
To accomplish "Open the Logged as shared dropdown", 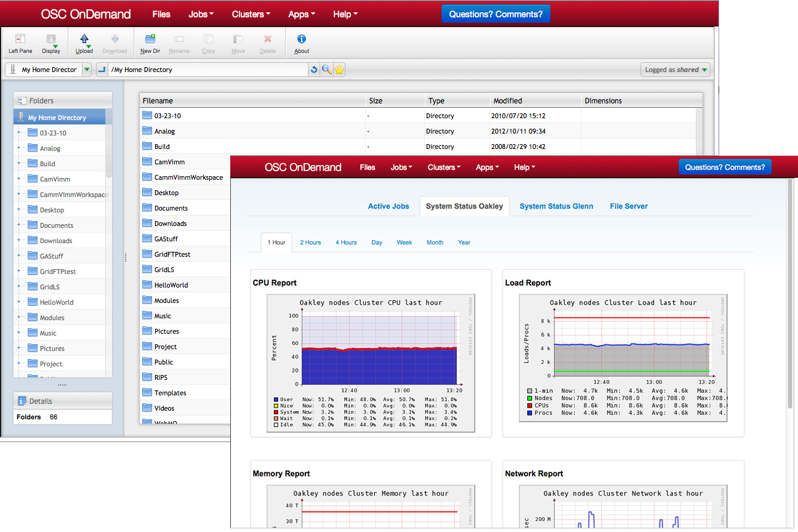I will pyautogui.click(x=675, y=70).
